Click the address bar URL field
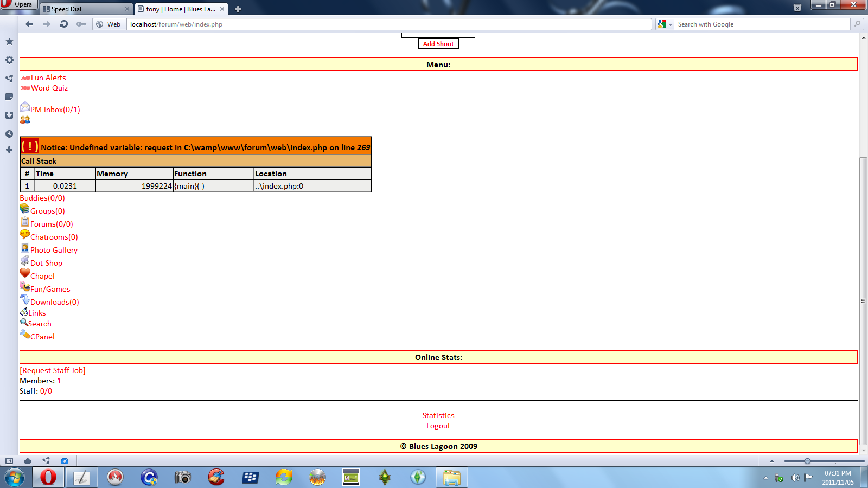868x488 pixels. 388,24
